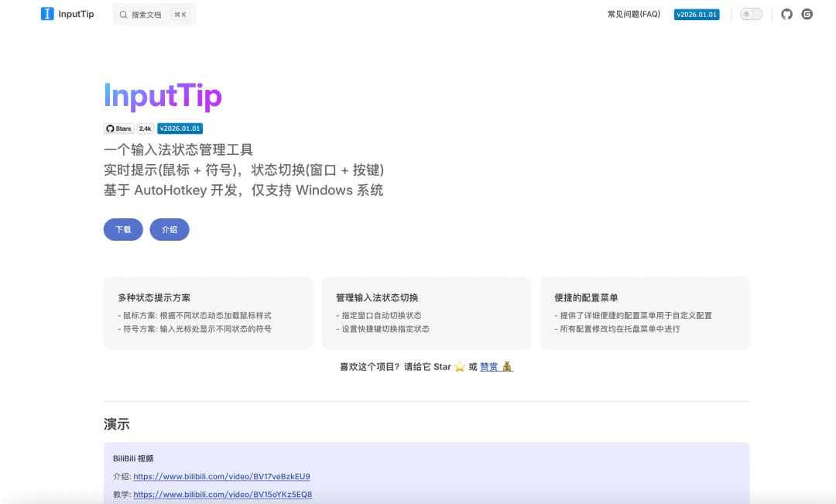Click the text 一个输入法状态管理工具
This screenshot has height=504, width=836.
(178, 150)
